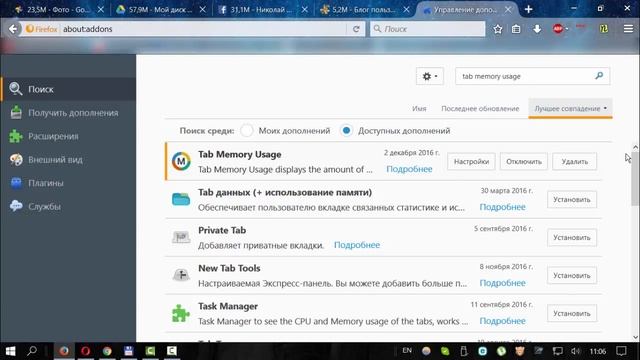640x360 pixels.
Task: Switch to the 31,1M Николай Facebook tab
Action: click(263, 9)
